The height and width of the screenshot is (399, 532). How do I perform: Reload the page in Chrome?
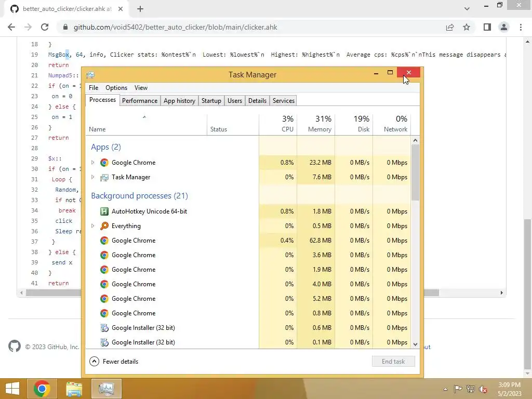(45, 27)
